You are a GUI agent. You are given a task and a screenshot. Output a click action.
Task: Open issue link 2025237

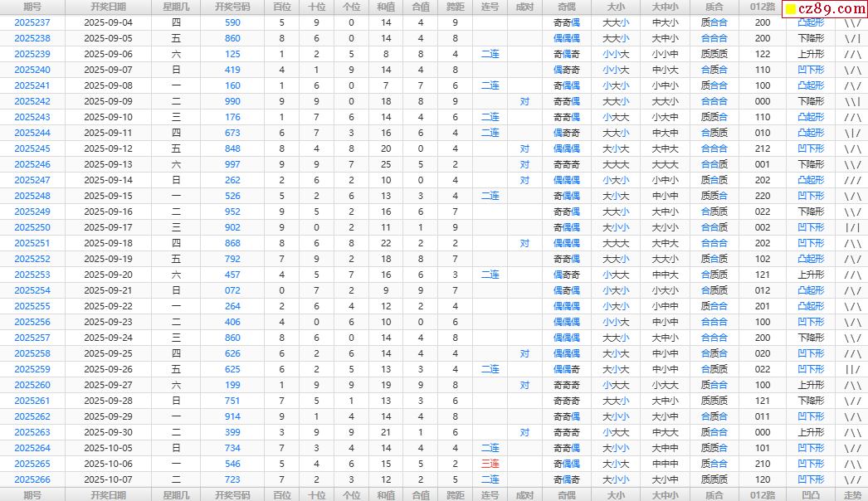(32, 22)
